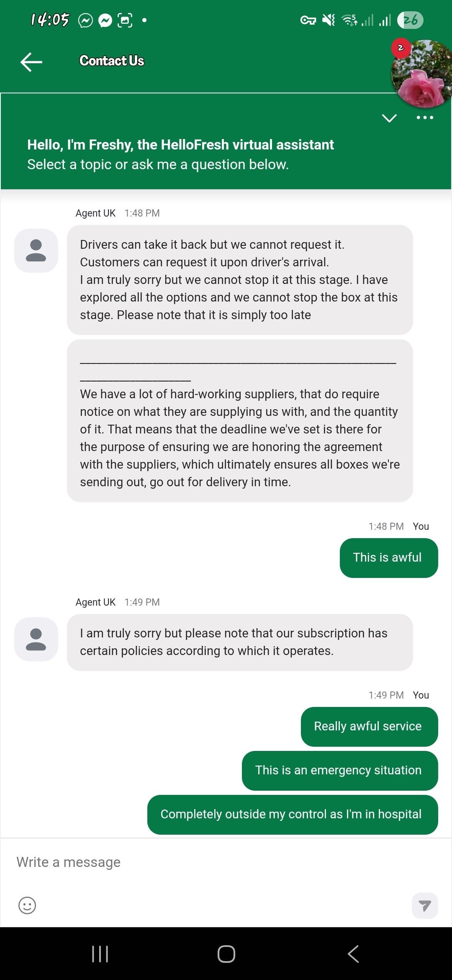Focus the Write a message field
The image size is (452, 980).
click(x=209, y=862)
